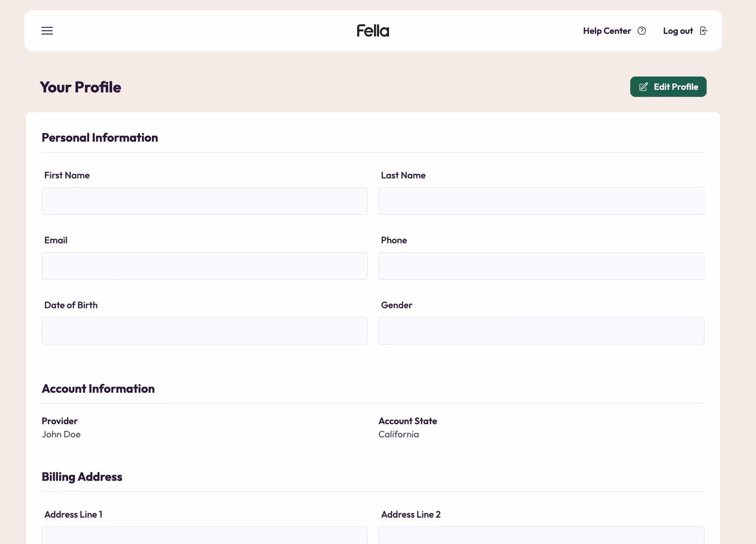Click the Address Line 1 label
The width and height of the screenshot is (756, 544).
click(73, 514)
